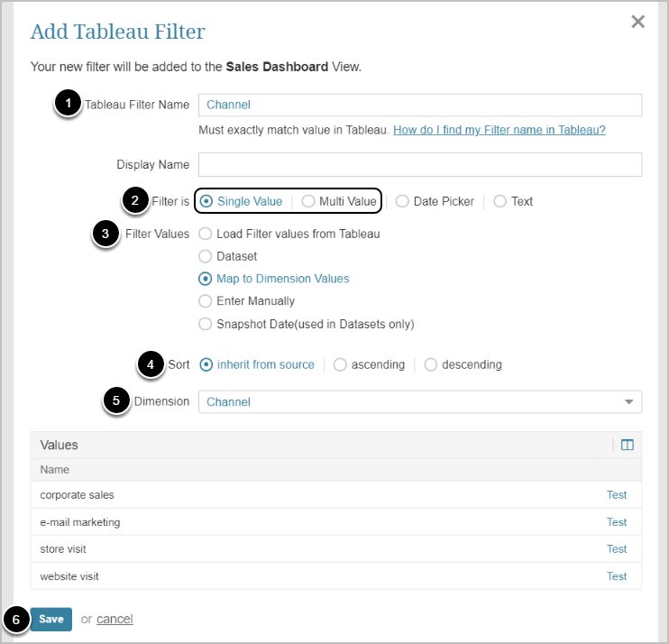Select the Single Value radio button
The width and height of the screenshot is (669, 644).
207,201
